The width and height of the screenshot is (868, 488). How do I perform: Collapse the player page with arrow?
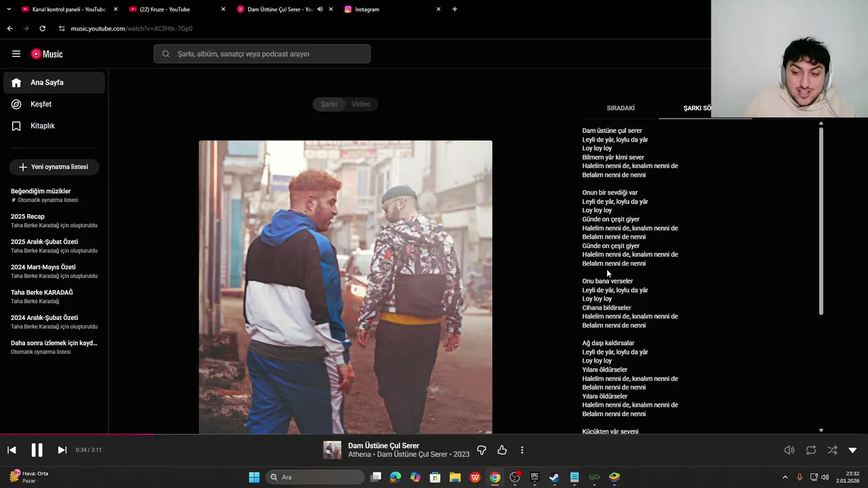pyautogui.click(x=852, y=450)
